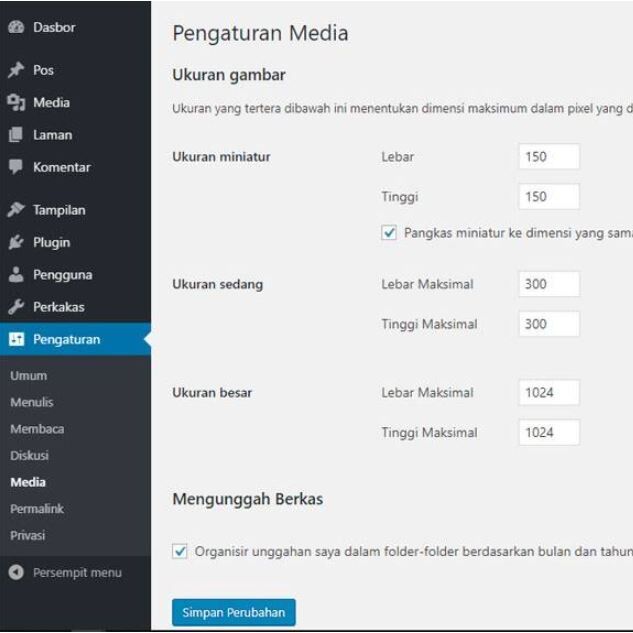Focus Ukuran besar Tinggi Maksimal field

(x=549, y=432)
